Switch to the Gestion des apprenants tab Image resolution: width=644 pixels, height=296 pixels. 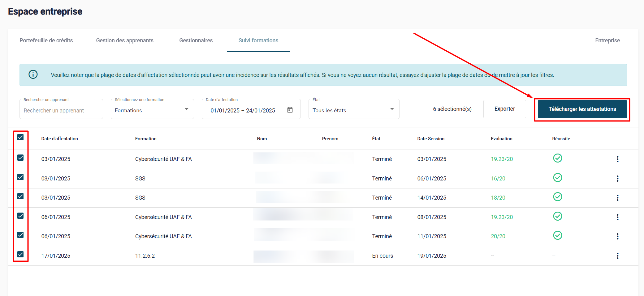click(125, 40)
